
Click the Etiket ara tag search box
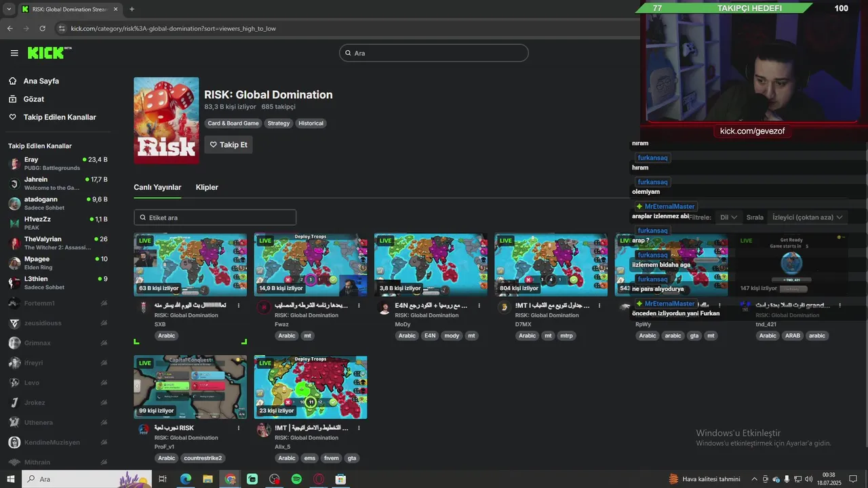215,218
